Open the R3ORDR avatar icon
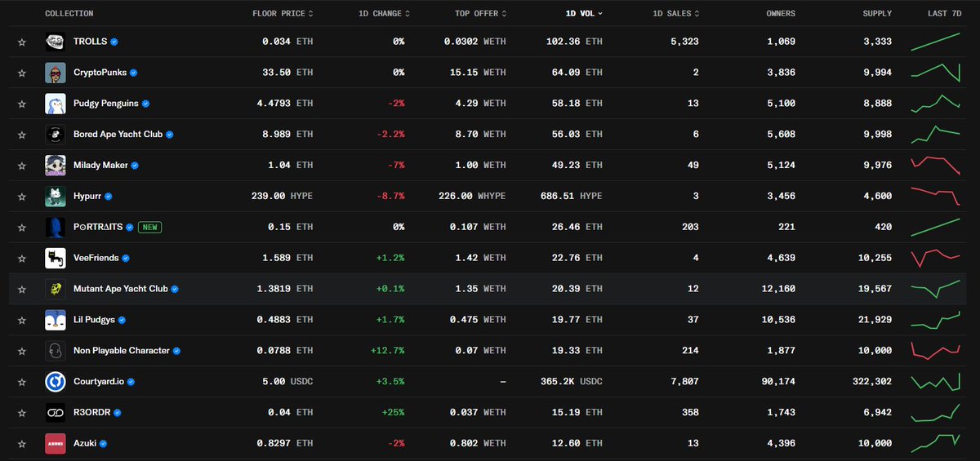The height and width of the screenshot is (461, 980). pyautogui.click(x=56, y=413)
